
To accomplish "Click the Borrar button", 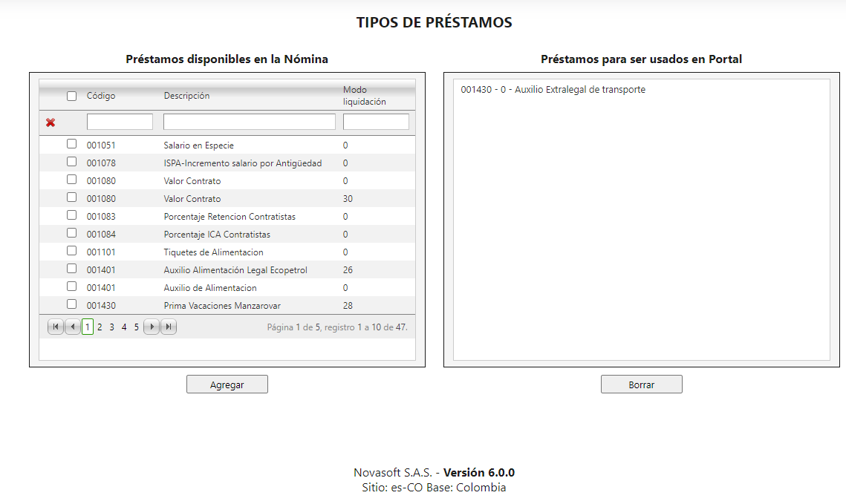I will [641, 384].
